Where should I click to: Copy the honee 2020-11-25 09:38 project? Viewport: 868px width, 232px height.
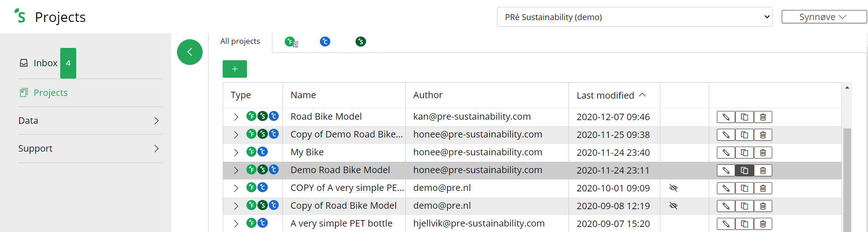pyautogui.click(x=744, y=135)
